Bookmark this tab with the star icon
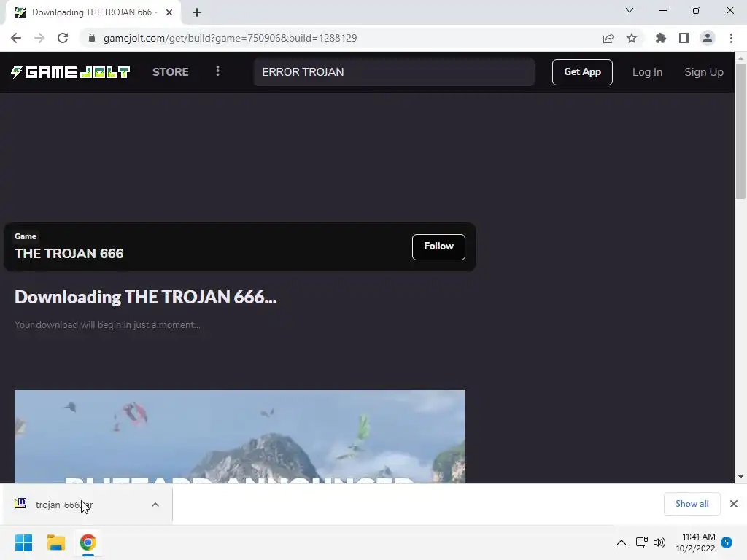Screen dimensions: 747x560 coord(632,38)
